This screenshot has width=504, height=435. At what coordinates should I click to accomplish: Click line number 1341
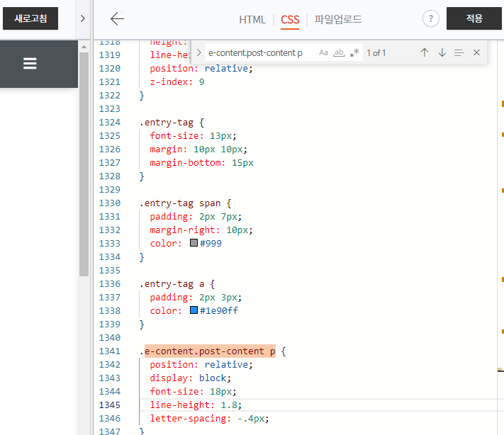110,351
